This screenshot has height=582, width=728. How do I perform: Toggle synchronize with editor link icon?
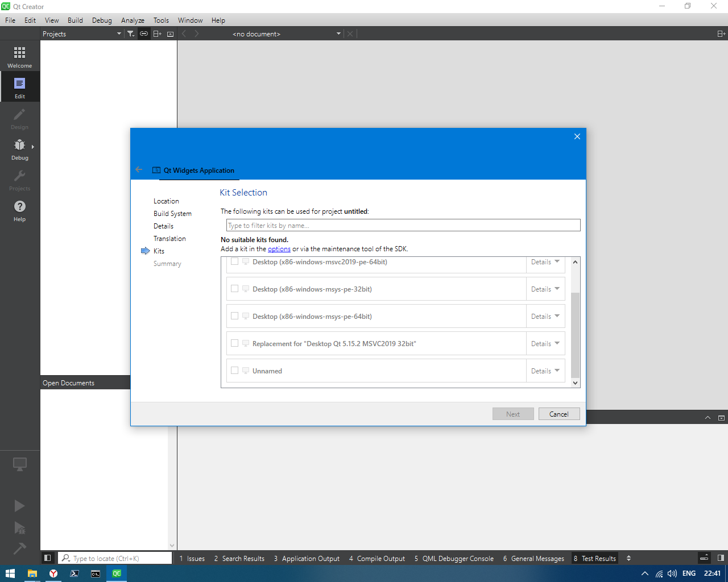click(144, 34)
